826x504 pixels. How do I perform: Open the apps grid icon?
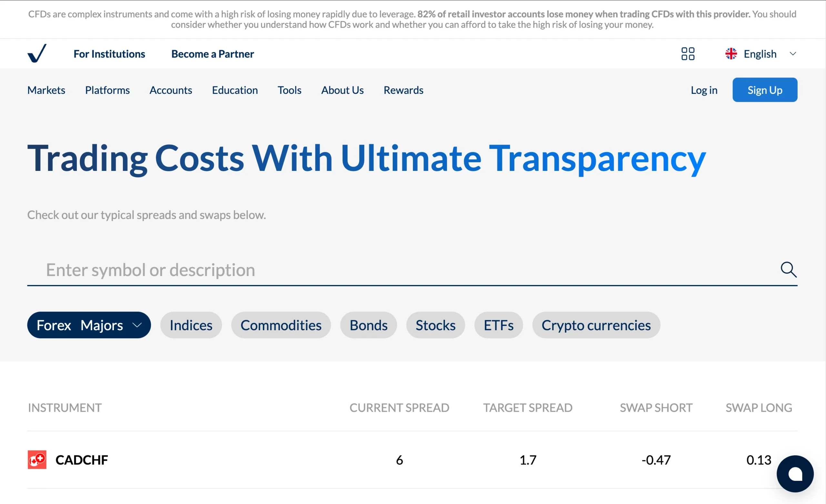click(688, 54)
